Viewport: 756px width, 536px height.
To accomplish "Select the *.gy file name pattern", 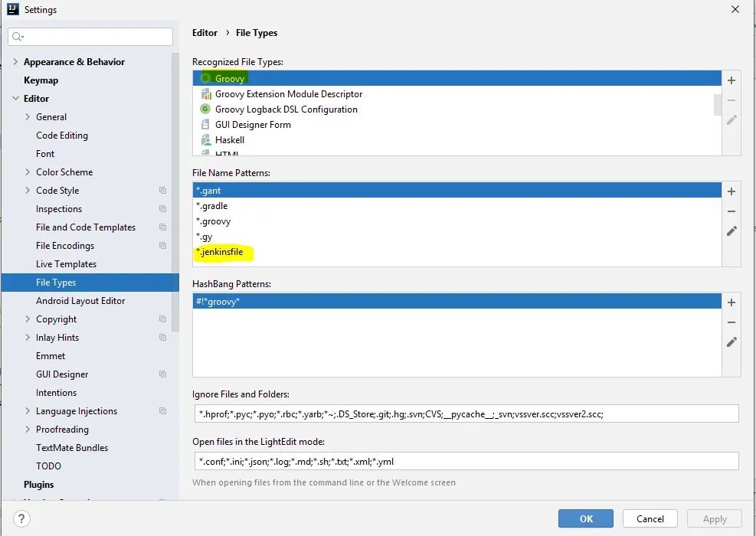I will point(457,237).
